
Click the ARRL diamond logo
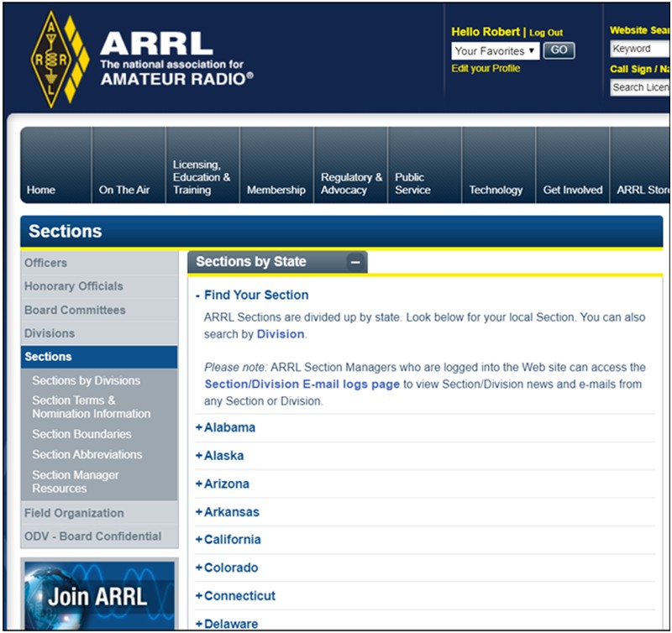click(x=59, y=60)
